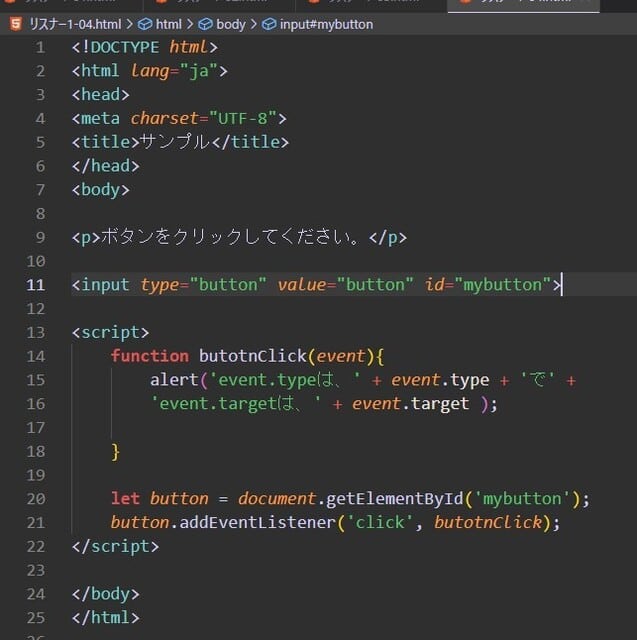Expand the body breadcrumb symbol list
This screenshot has width=637, height=640.
[x=231, y=24]
